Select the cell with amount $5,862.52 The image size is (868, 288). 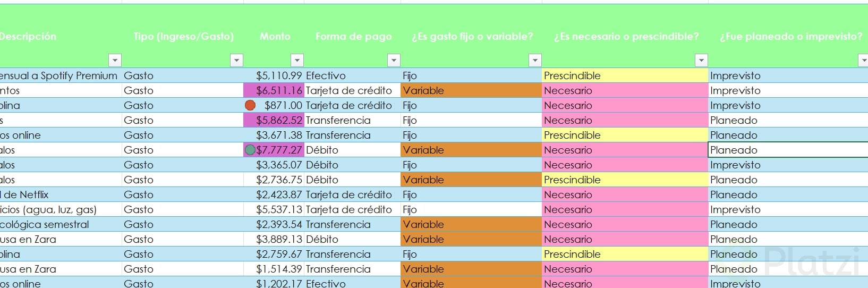pyautogui.click(x=274, y=120)
